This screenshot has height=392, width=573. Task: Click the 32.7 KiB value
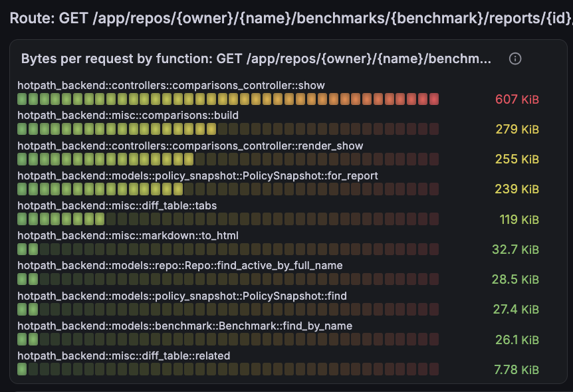(515, 249)
